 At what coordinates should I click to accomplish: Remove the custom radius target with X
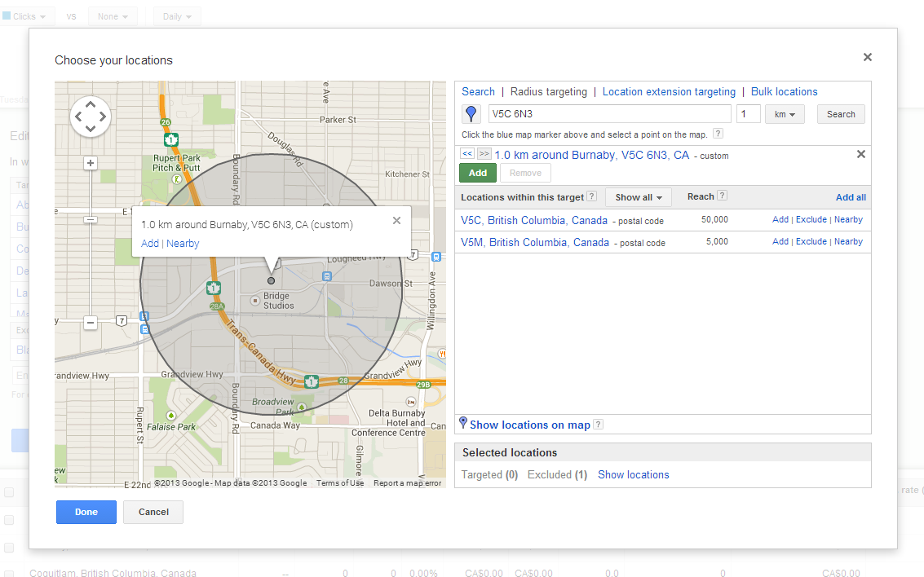coord(860,154)
